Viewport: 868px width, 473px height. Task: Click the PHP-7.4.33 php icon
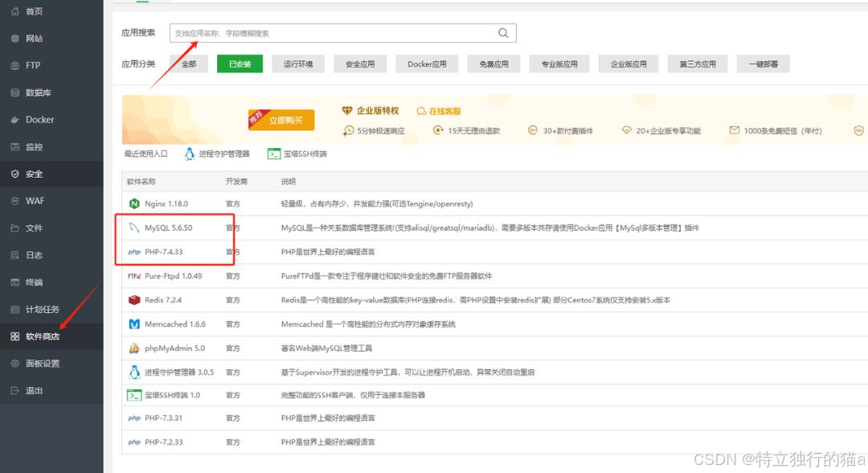(134, 252)
